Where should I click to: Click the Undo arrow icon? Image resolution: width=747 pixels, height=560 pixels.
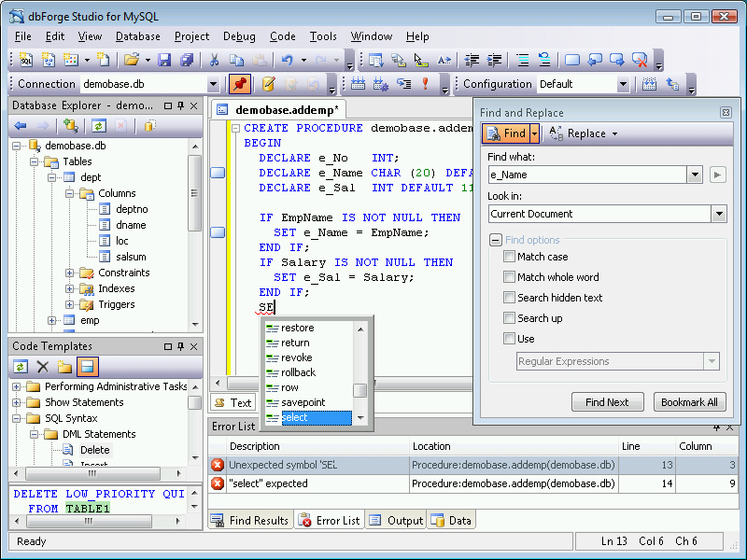tap(287, 60)
